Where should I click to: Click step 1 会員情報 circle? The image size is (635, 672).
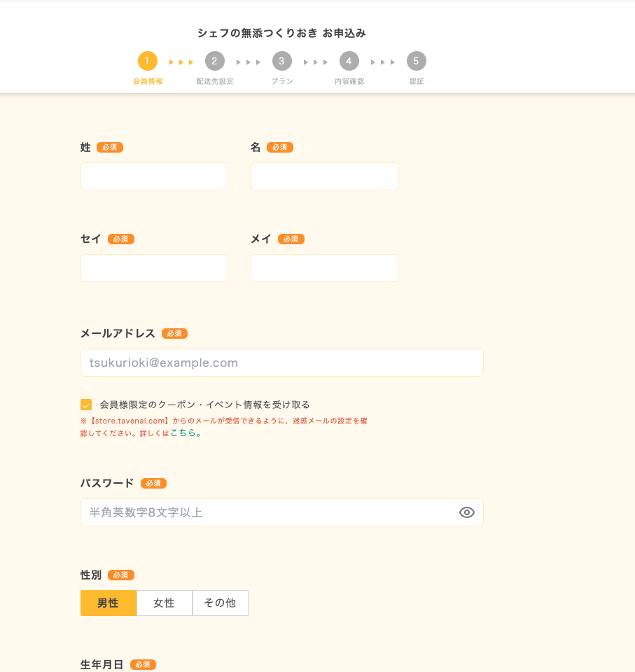coord(148,62)
